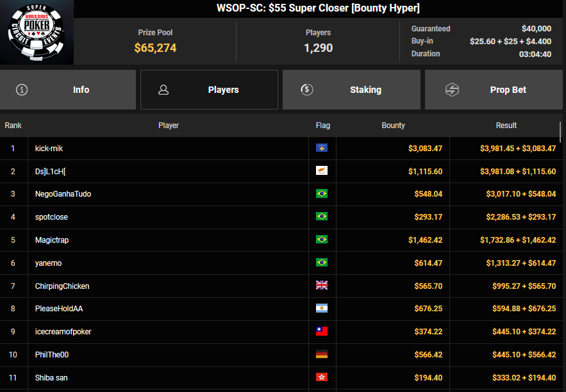Click the Argentina flag for PleaseHoldAA
This screenshot has width=566, height=392.
pyautogui.click(x=322, y=309)
